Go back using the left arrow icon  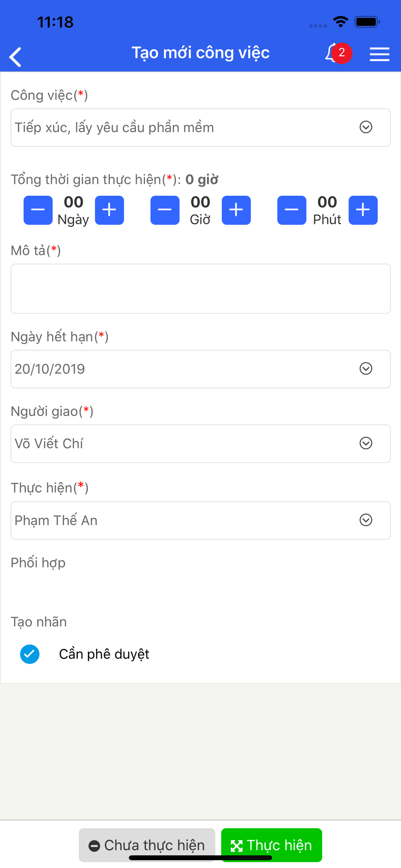click(15, 57)
